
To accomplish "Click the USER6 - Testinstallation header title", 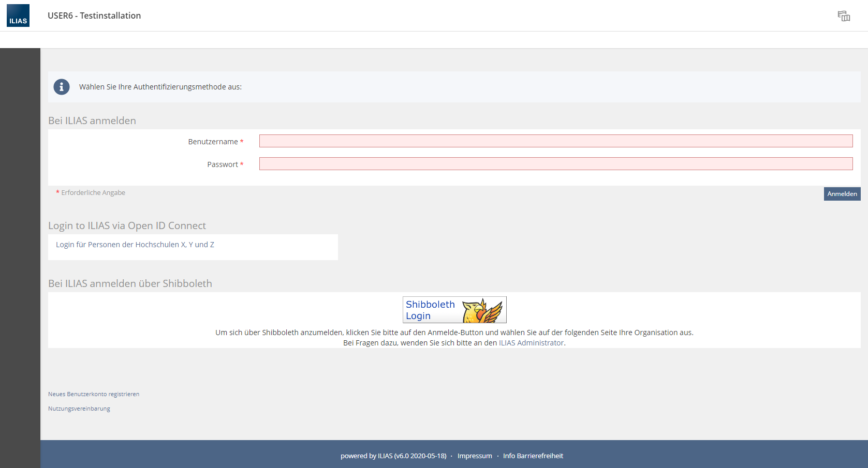I will pos(94,16).
